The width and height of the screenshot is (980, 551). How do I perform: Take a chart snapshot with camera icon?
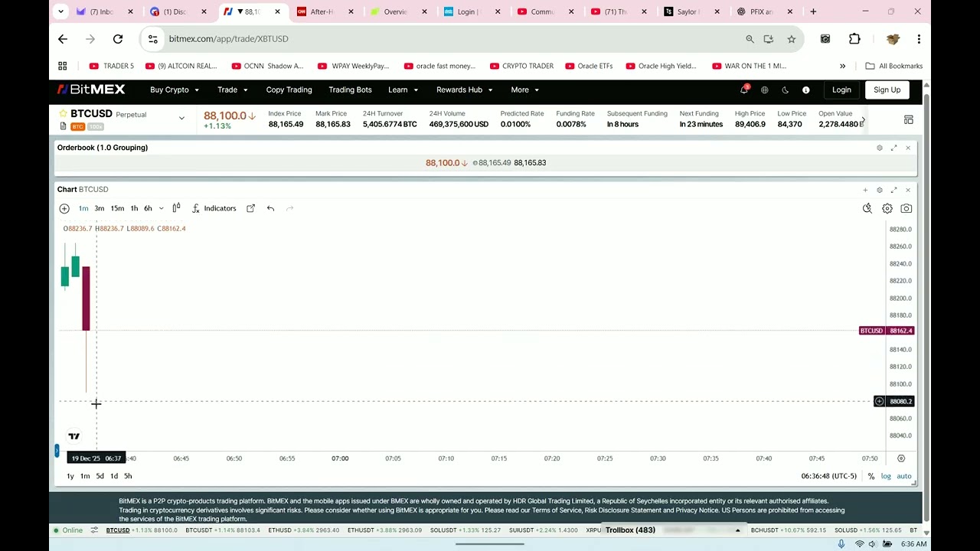(906, 208)
